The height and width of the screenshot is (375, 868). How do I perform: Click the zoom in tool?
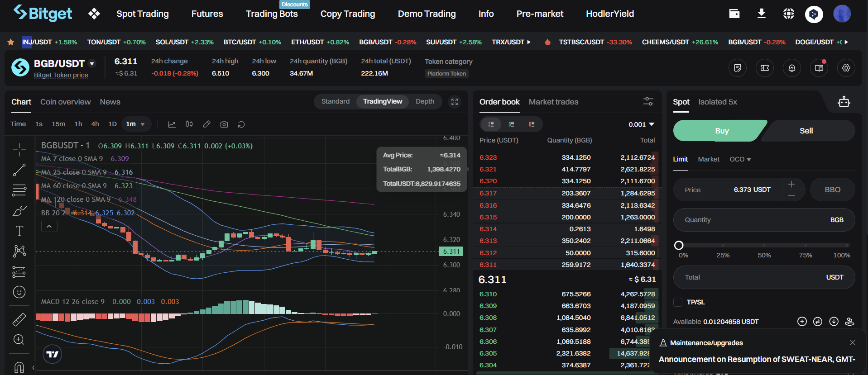(x=19, y=339)
